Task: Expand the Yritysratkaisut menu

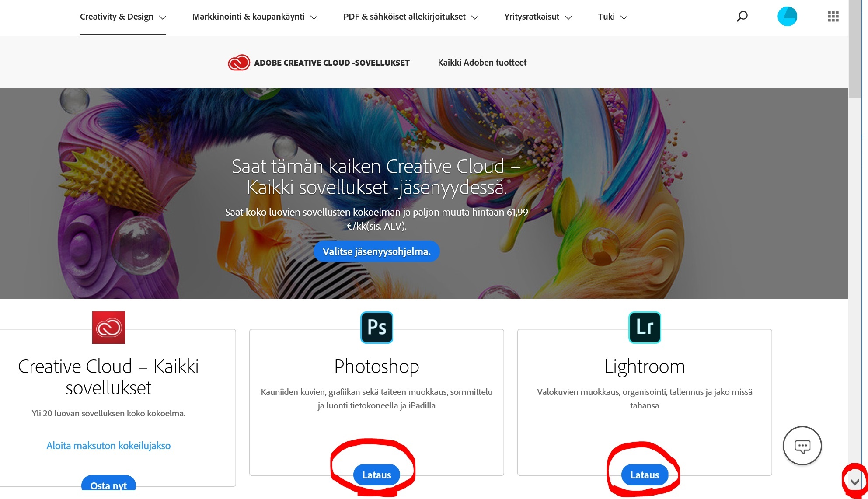Action: click(x=538, y=17)
